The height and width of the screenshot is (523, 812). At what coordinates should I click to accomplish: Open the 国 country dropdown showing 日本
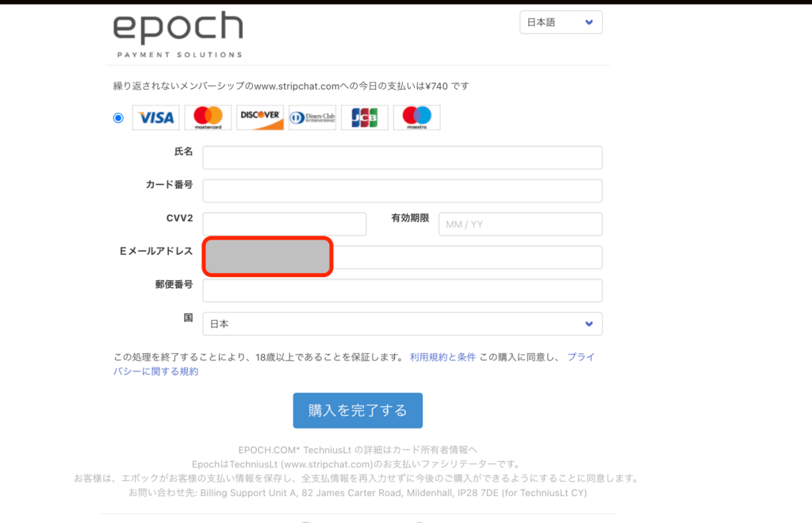[x=402, y=324]
